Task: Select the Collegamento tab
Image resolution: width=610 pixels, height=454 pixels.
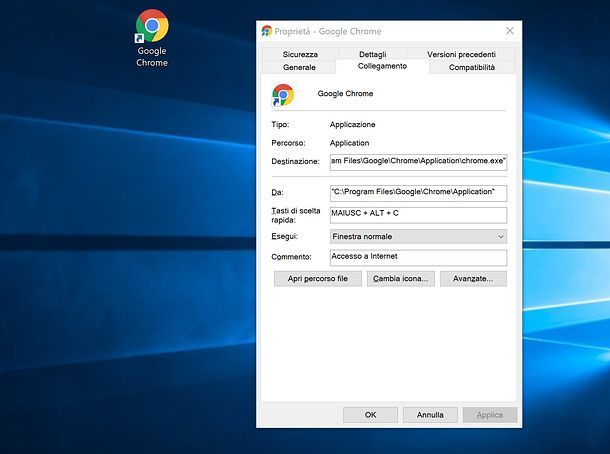Action: click(x=382, y=66)
